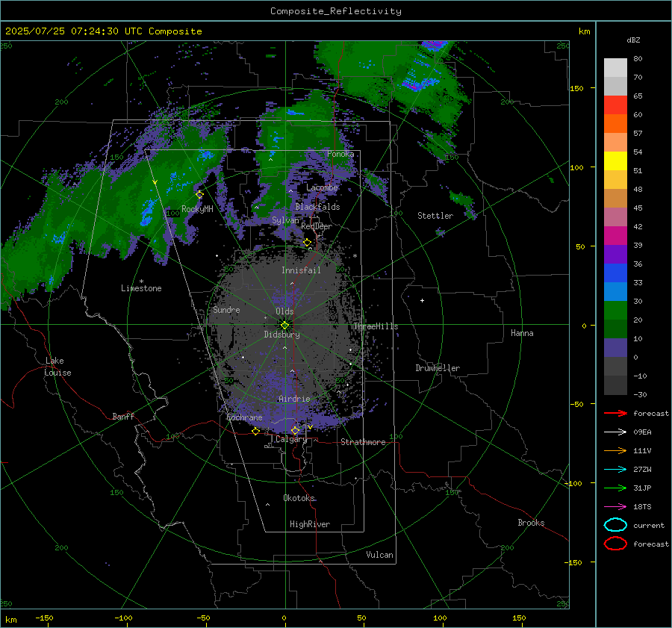Click the magenta 18TS arrow icon
Screen dimensions: 672x628
pos(615,507)
